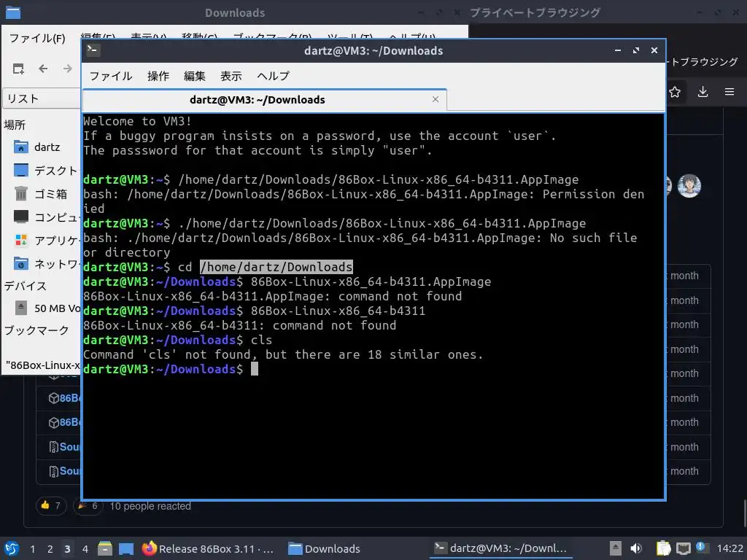Click new tab icon in file manager toolbar
This screenshot has height=560, width=747.
18,69
